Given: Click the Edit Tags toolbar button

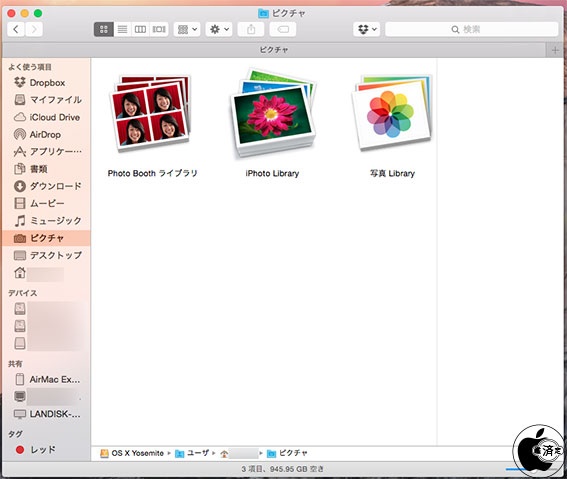Looking at the screenshot, I should pyautogui.click(x=283, y=29).
